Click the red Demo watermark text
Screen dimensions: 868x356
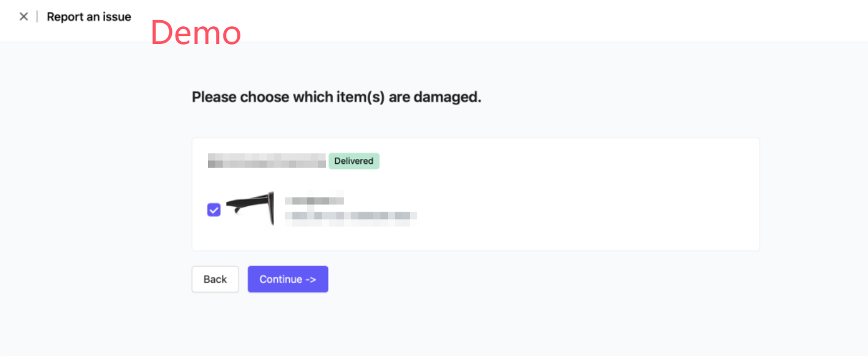(x=196, y=32)
